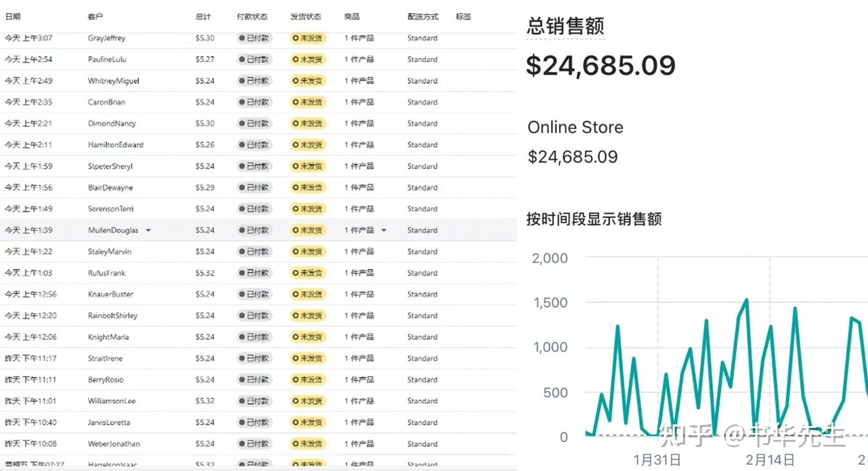Screen dimensions: 868x471
Task: Click the $5.29 total in BlairDewayne row
Action: pos(205,188)
